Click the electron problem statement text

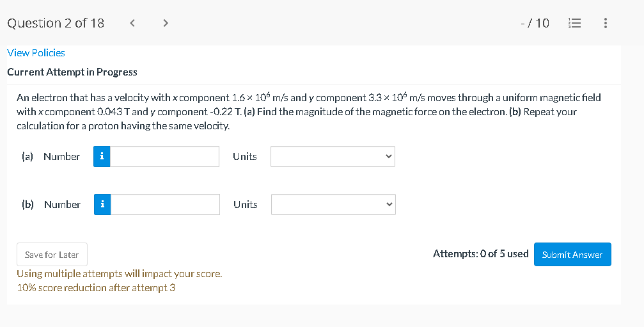pyautogui.click(x=308, y=111)
